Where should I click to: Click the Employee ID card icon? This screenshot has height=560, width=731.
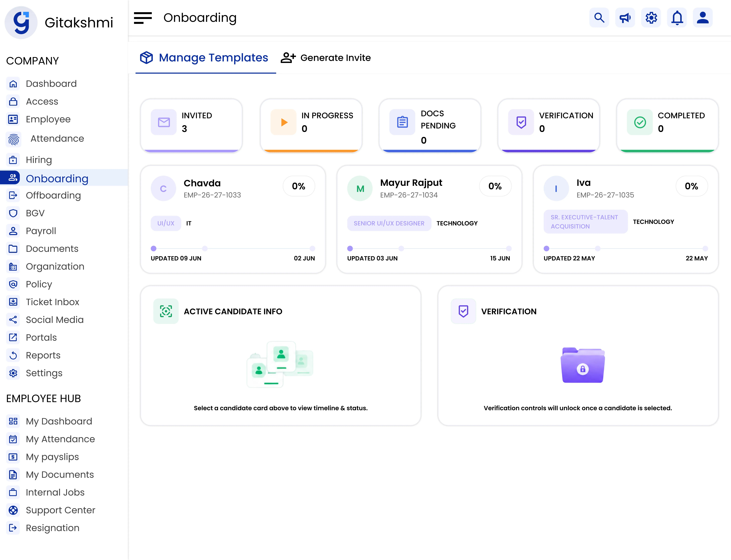(x=13, y=119)
